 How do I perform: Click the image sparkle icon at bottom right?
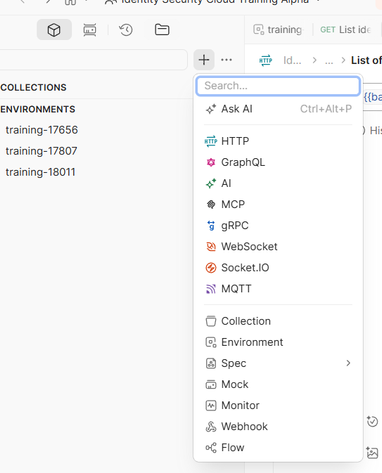tap(372, 453)
